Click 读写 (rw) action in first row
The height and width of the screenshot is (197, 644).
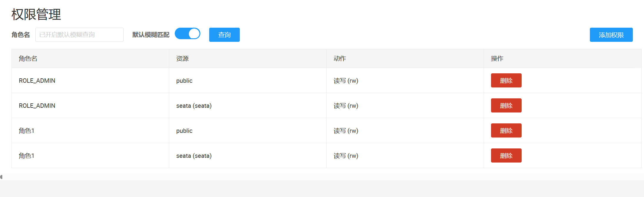(x=346, y=81)
